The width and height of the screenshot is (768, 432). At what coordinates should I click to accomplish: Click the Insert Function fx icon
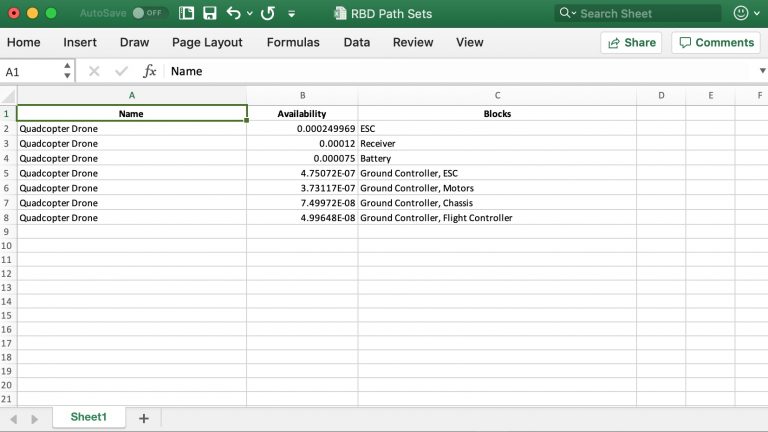[x=150, y=71]
